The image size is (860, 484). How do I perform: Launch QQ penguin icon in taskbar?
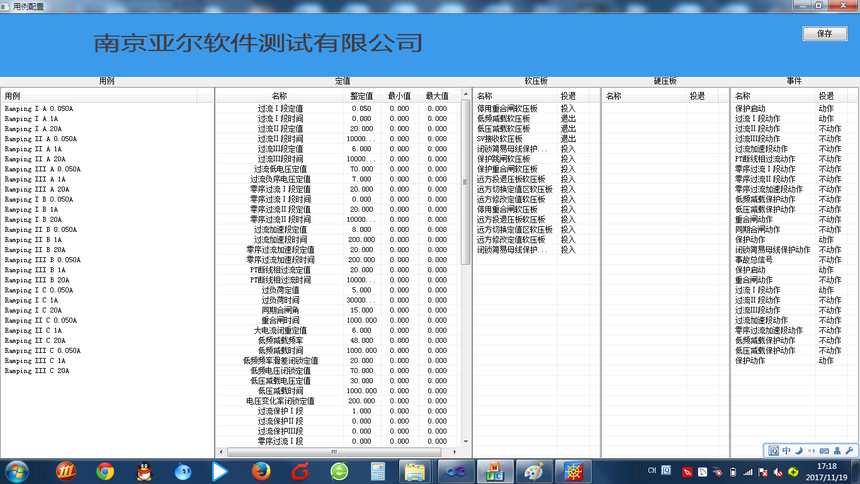click(x=144, y=470)
